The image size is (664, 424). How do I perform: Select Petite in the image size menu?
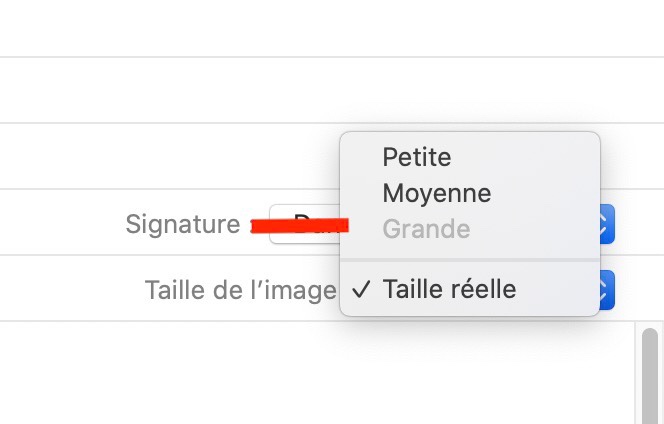[416, 157]
